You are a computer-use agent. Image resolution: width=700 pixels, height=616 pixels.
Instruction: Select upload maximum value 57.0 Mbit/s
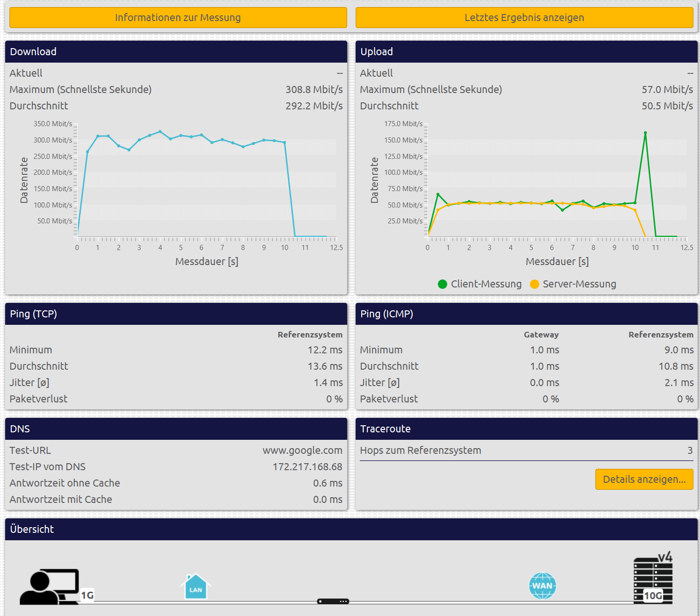pyautogui.click(x=667, y=90)
